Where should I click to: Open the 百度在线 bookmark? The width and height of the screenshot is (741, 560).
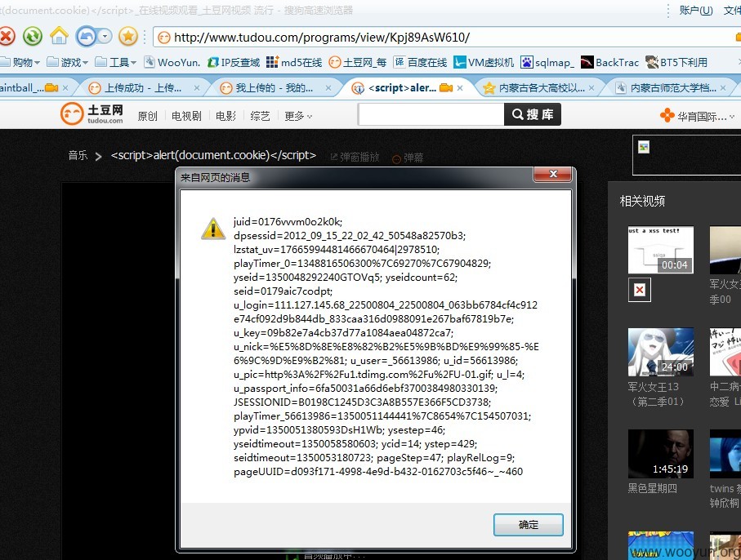(420, 62)
